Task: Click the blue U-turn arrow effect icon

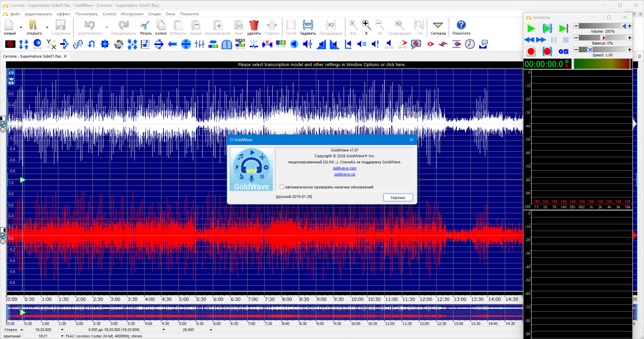Action: [91, 44]
